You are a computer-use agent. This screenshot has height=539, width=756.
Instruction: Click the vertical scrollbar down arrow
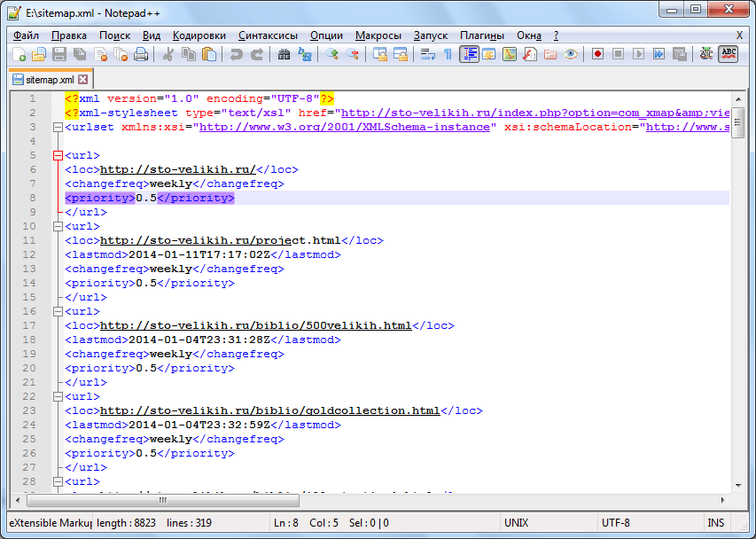pos(738,483)
